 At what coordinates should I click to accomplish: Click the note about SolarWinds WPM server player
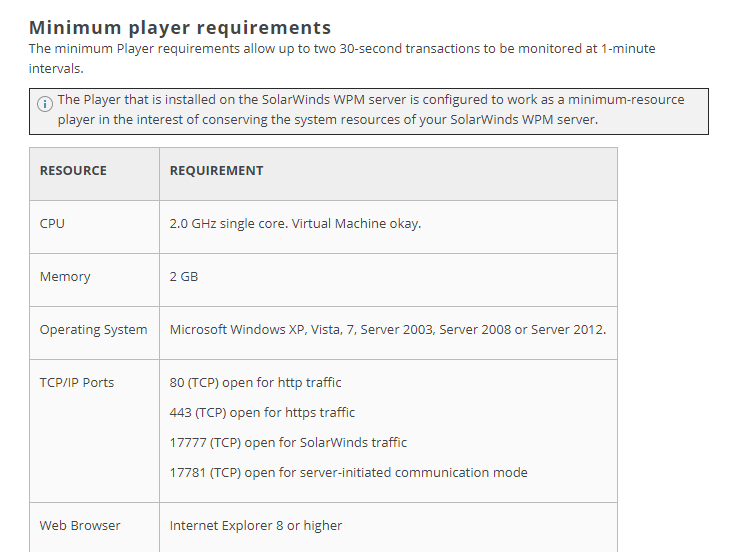[x=371, y=110]
